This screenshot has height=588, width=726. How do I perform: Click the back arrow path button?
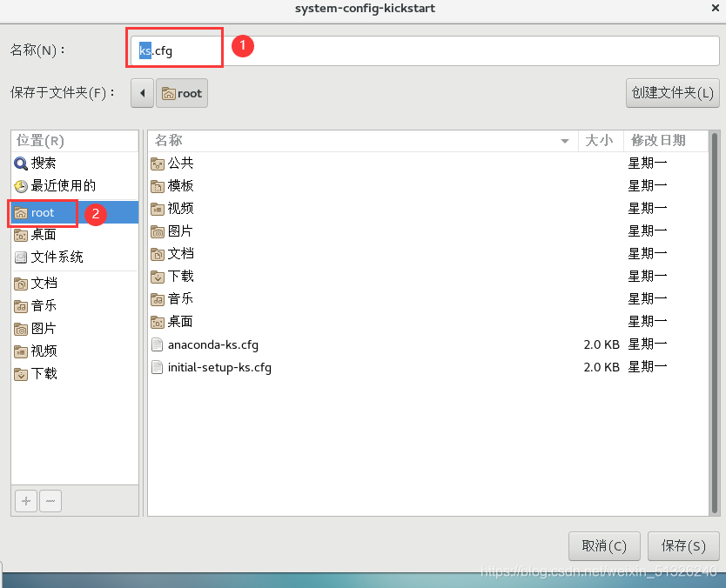pyautogui.click(x=142, y=93)
